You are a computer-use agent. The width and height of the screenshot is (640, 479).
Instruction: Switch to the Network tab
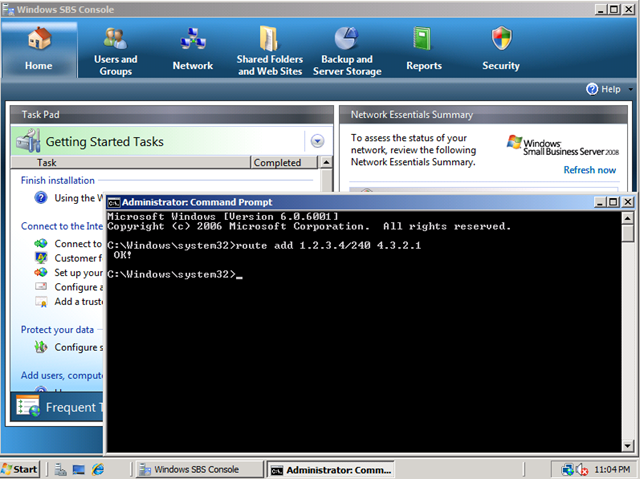tap(193, 49)
